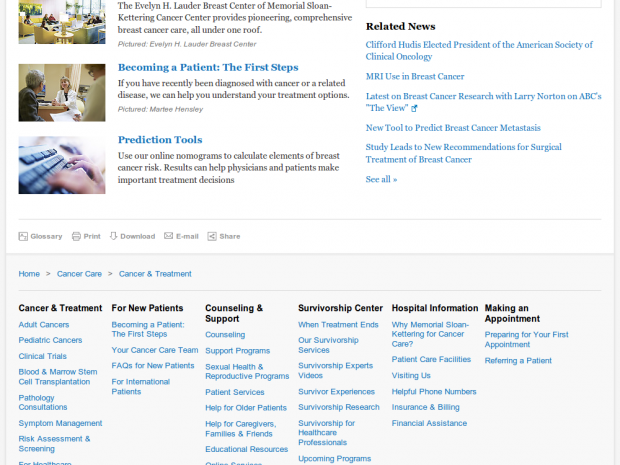Screen dimensions: 620x465
Task: Click See all related news
Action: click(x=381, y=179)
